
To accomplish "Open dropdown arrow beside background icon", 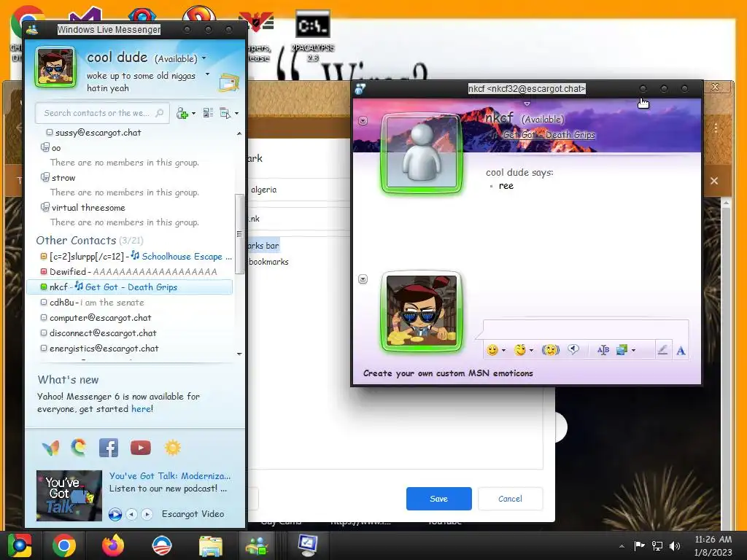I will point(633,351).
